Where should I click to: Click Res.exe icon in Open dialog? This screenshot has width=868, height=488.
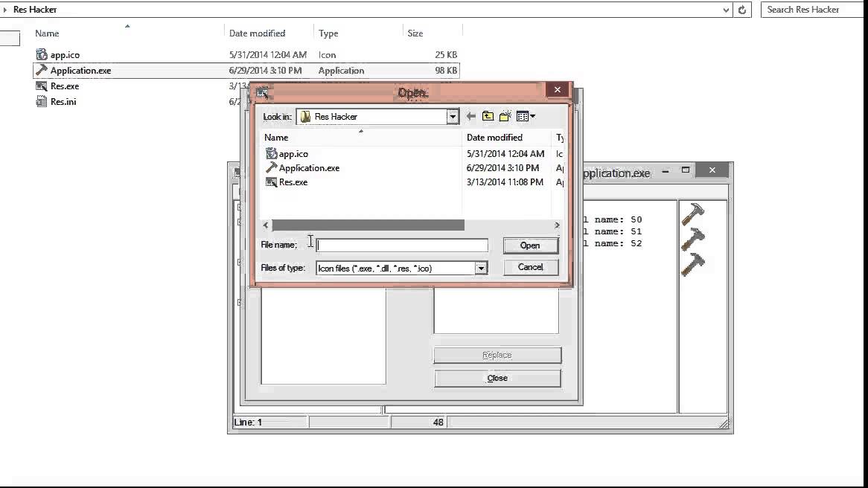click(271, 182)
